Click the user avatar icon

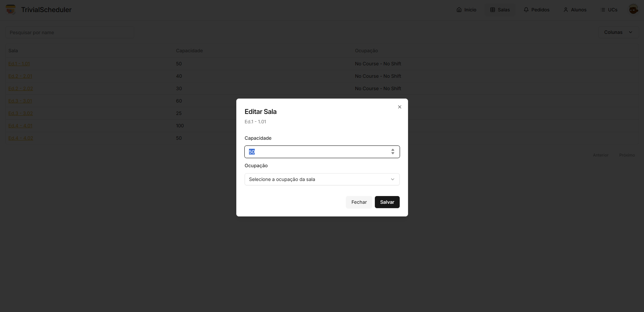[633, 9]
